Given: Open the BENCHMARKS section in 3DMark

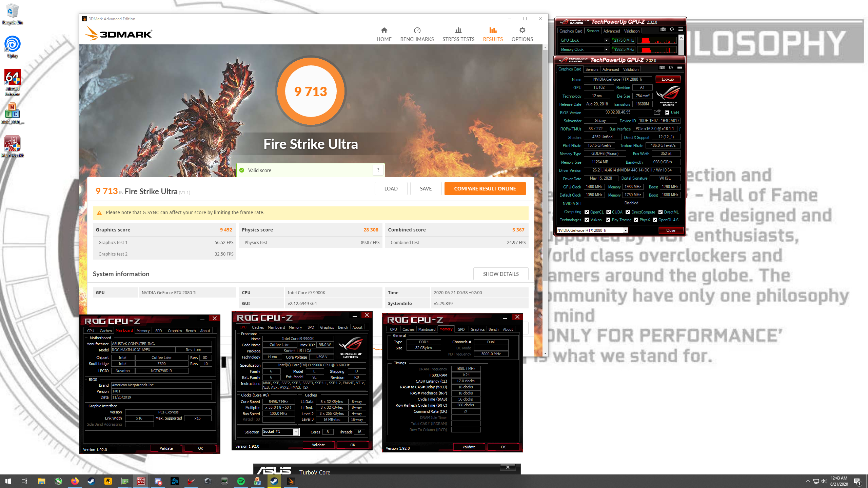Looking at the screenshot, I should 417,35.
